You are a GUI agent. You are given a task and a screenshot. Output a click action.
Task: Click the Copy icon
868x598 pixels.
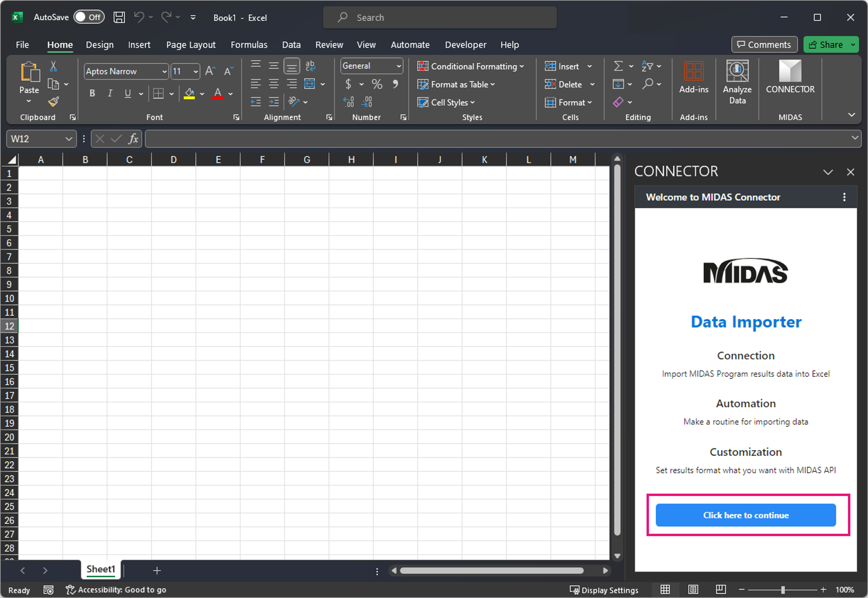(x=53, y=84)
